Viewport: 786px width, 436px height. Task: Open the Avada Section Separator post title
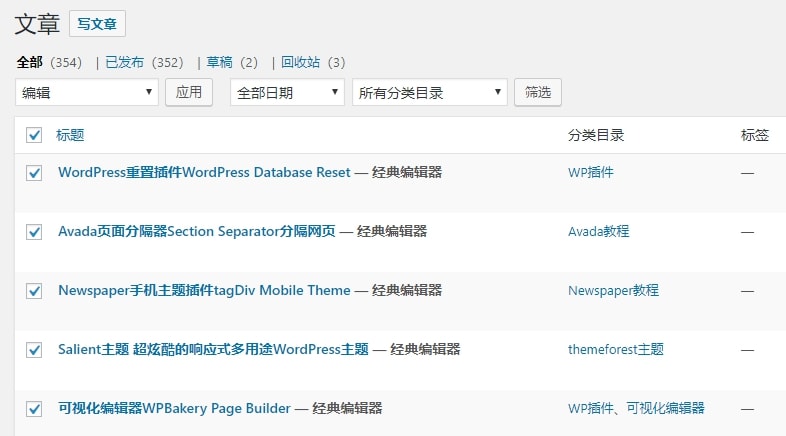(x=196, y=231)
